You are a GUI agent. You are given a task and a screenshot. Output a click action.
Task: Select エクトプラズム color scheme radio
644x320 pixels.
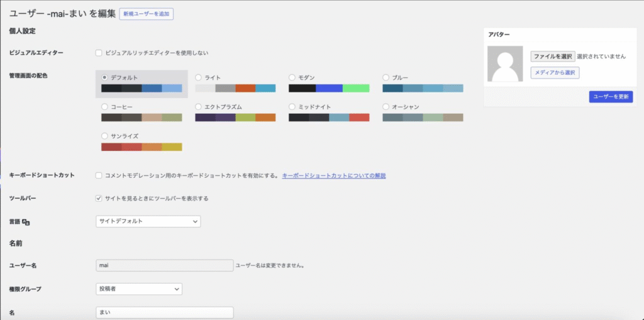point(199,107)
